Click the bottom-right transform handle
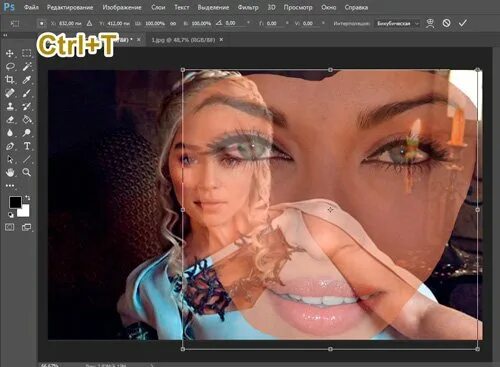The height and width of the screenshot is (367, 500). click(x=478, y=349)
